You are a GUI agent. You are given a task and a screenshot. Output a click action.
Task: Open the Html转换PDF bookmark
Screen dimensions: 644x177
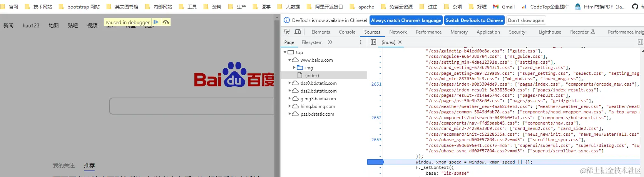click(600, 7)
